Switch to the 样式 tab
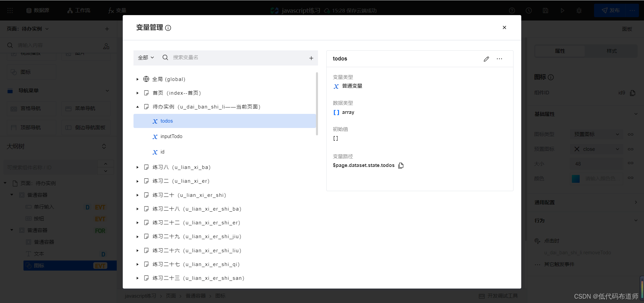Screen dimensions: 644x303 click(611, 51)
